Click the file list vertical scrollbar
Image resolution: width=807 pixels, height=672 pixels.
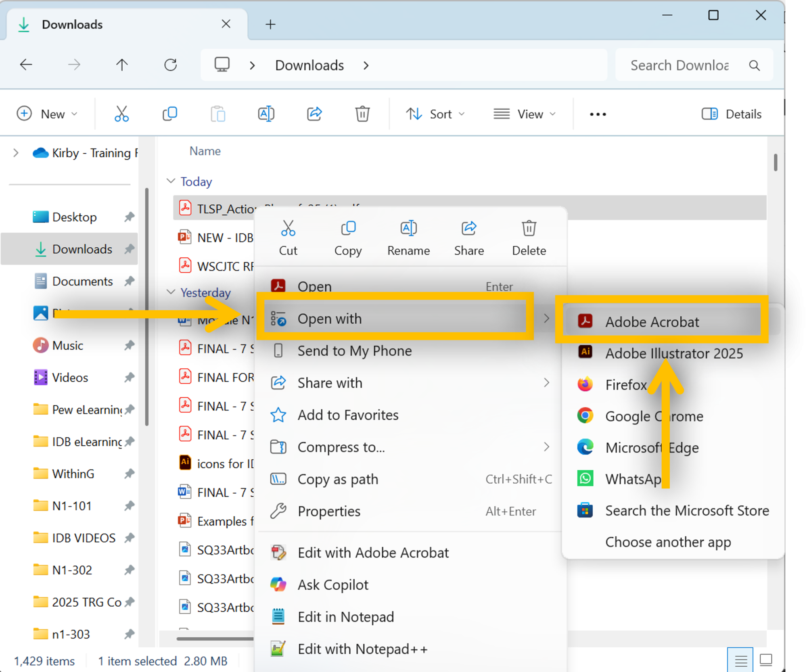pyautogui.click(x=775, y=163)
